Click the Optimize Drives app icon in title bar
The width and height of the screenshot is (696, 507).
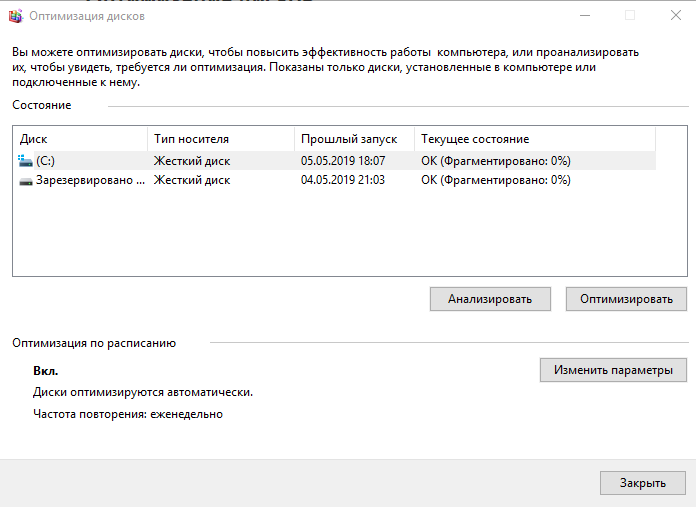tap(16, 16)
